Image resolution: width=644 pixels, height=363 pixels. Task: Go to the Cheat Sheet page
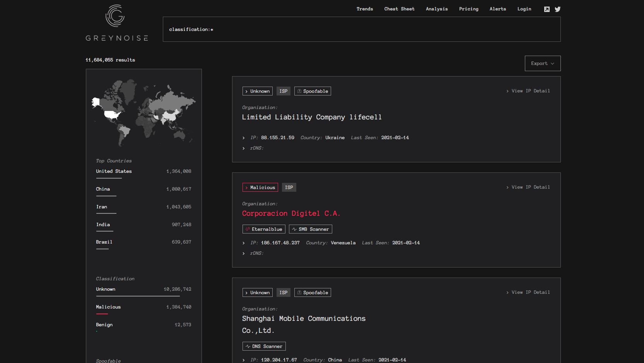(399, 9)
